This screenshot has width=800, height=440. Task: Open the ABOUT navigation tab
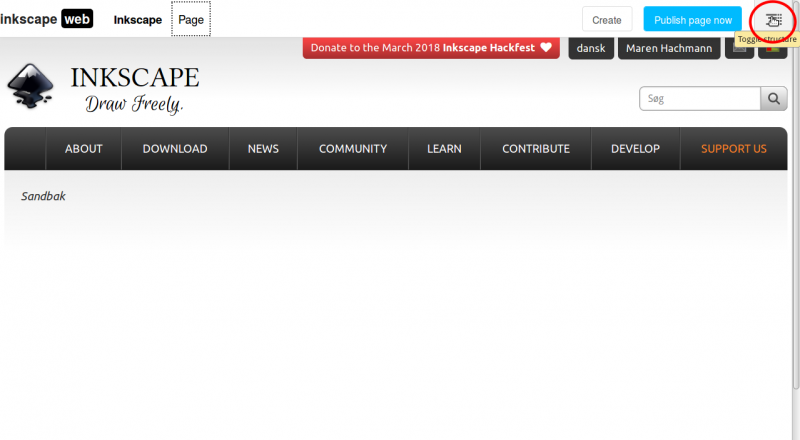(84, 149)
